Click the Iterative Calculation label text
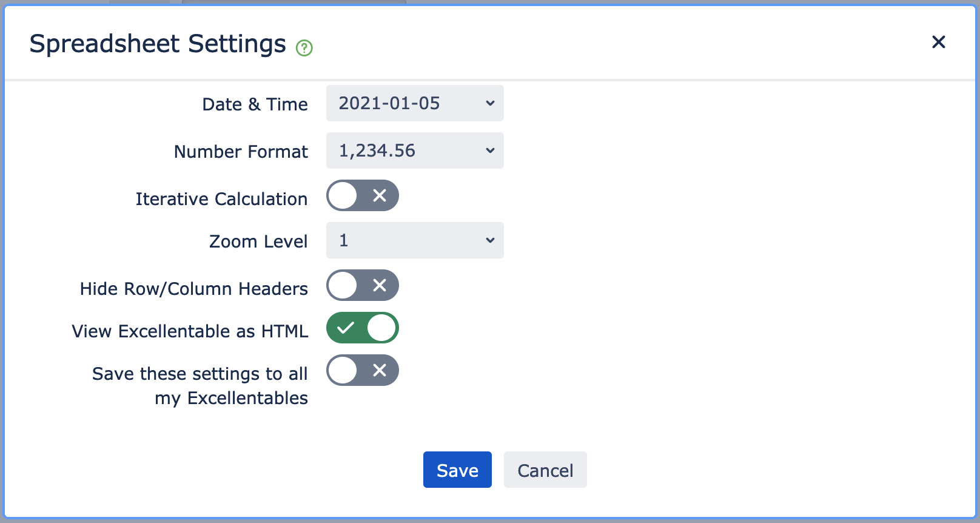This screenshot has width=980, height=523. (x=221, y=199)
